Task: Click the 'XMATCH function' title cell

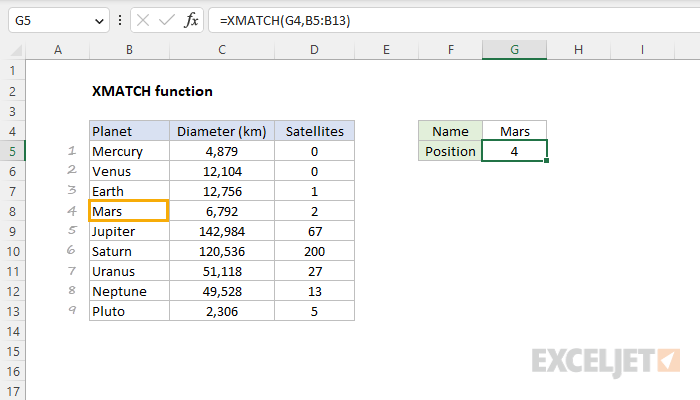Action: [152, 91]
